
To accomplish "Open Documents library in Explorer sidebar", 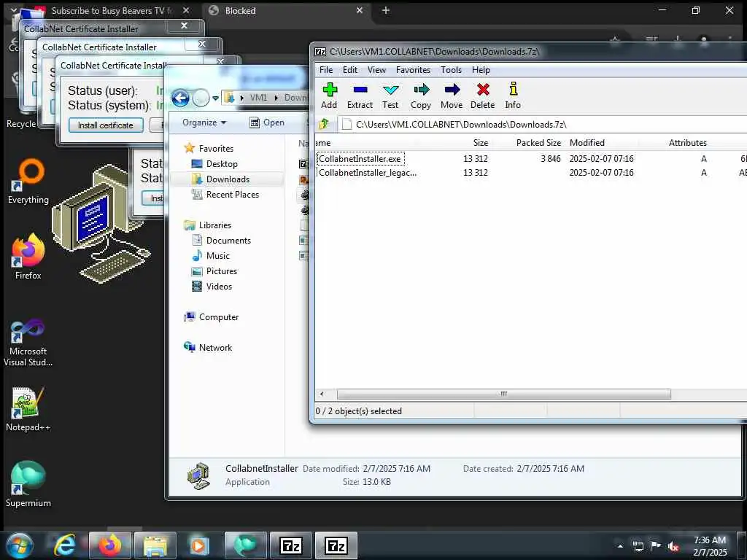I will [x=222, y=241].
